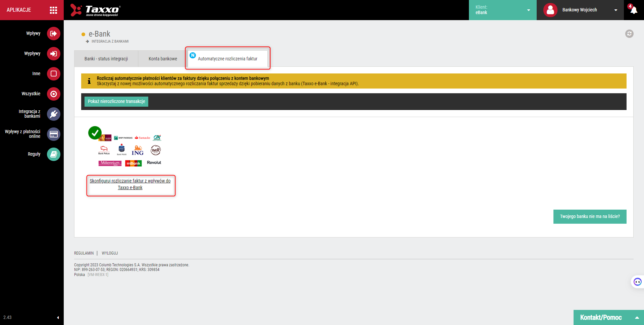The height and width of the screenshot is (325, 644).
Task: Select the Wszystkie target icon
Action: pyautogui.click(x=53, y=94)
